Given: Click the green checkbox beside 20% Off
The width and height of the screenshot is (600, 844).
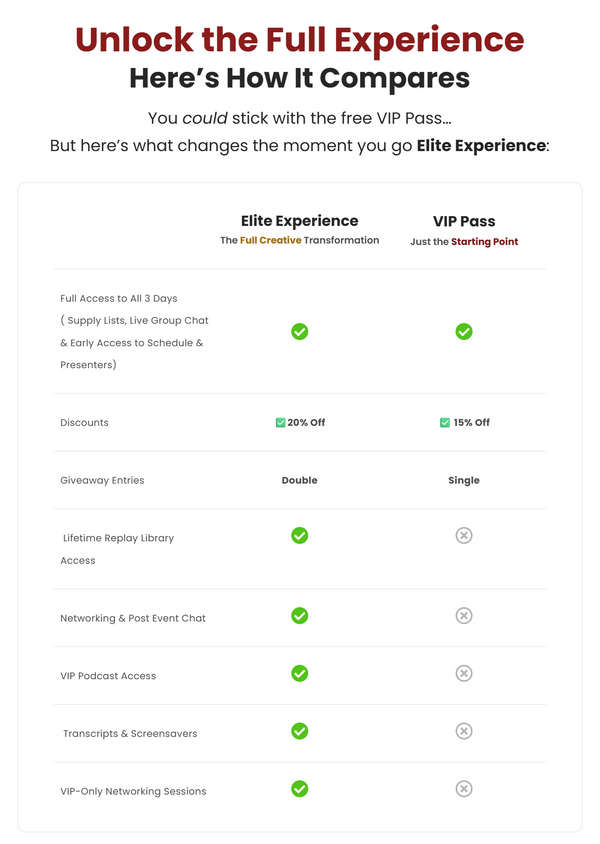Looking at the screenshot, I should [x=280, y=423].
